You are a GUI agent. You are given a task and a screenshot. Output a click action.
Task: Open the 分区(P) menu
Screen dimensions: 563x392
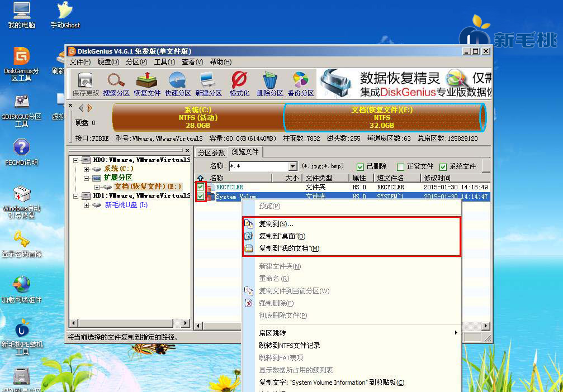tap(136, 62)
